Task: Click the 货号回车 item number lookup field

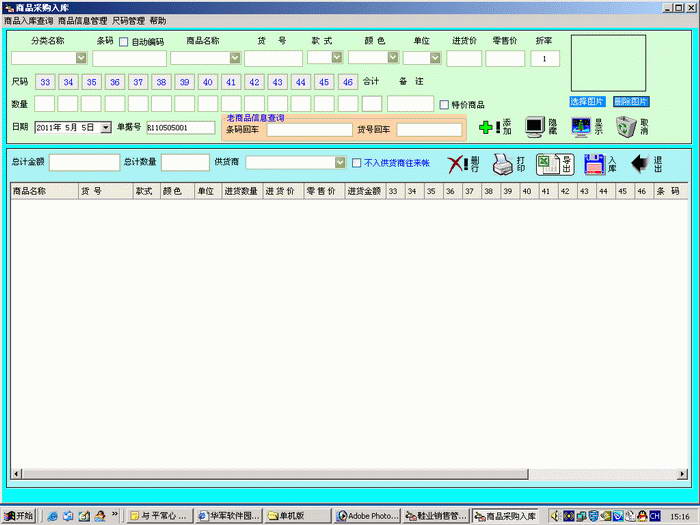Action: (429, 130)
